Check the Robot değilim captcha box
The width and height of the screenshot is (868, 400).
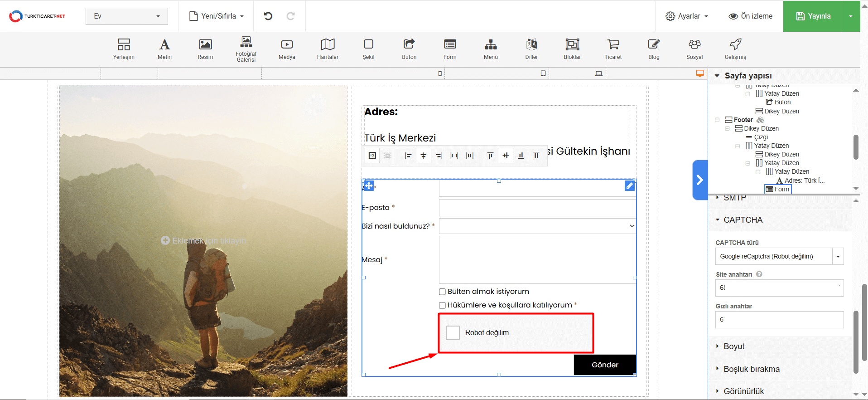(x=453, y=333)
